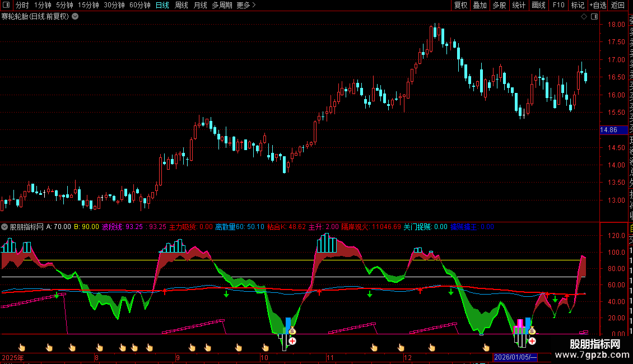Click the diamond icon above the price chart

click(x=584, y=17)
